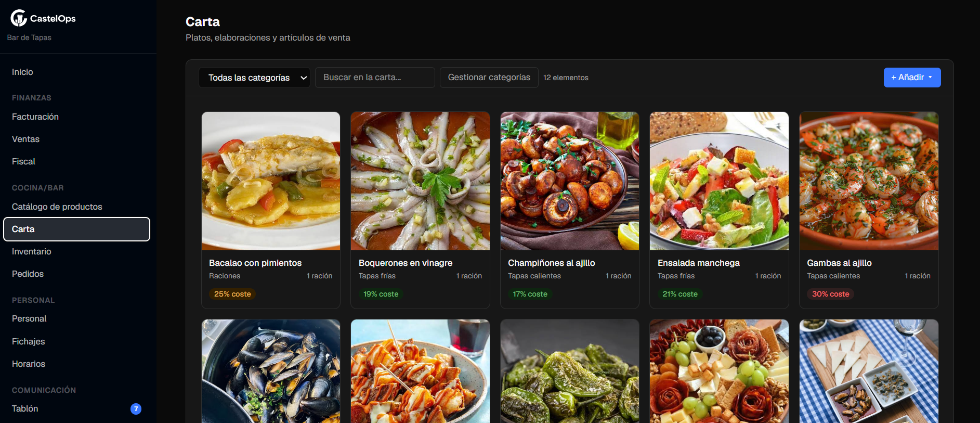This screenshot has width=980, height=423.
Task: Open the cheese wedges on checkered cloth photo
Action: click(x=869, y=371)
